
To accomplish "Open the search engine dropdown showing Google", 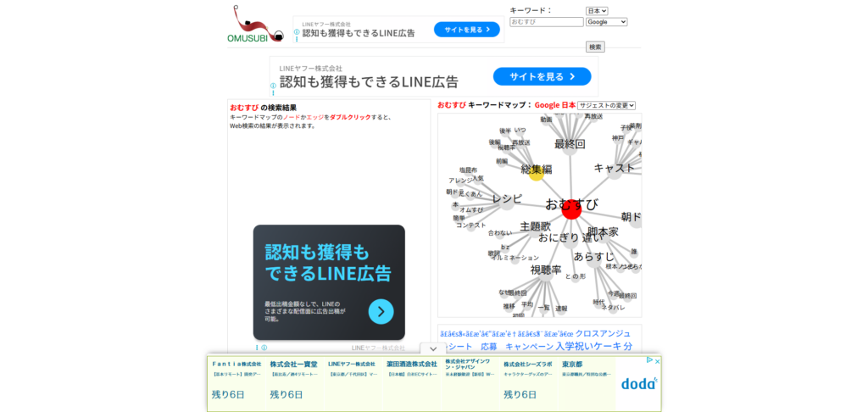I will click(x=606, y=21).
